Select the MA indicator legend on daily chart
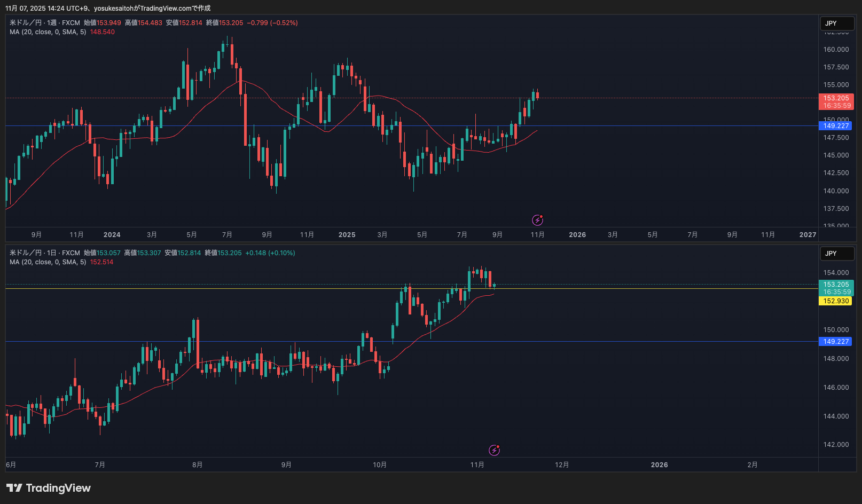Image resolution: width=862 pixels, height=504 pixels. click(48, 262)
